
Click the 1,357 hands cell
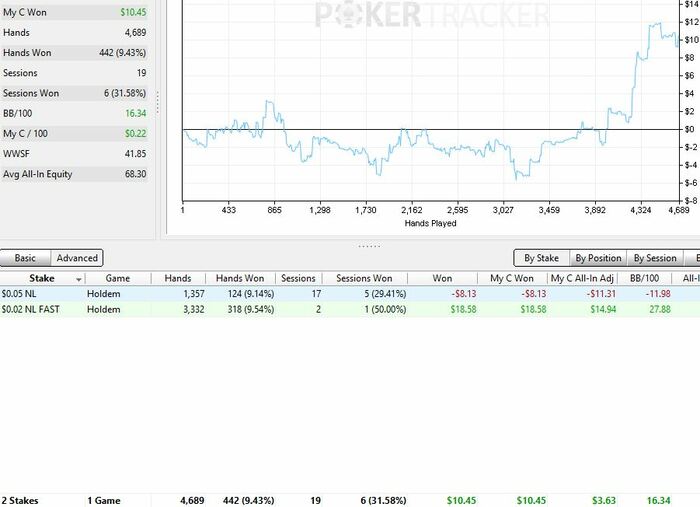[x=194, y=294]
